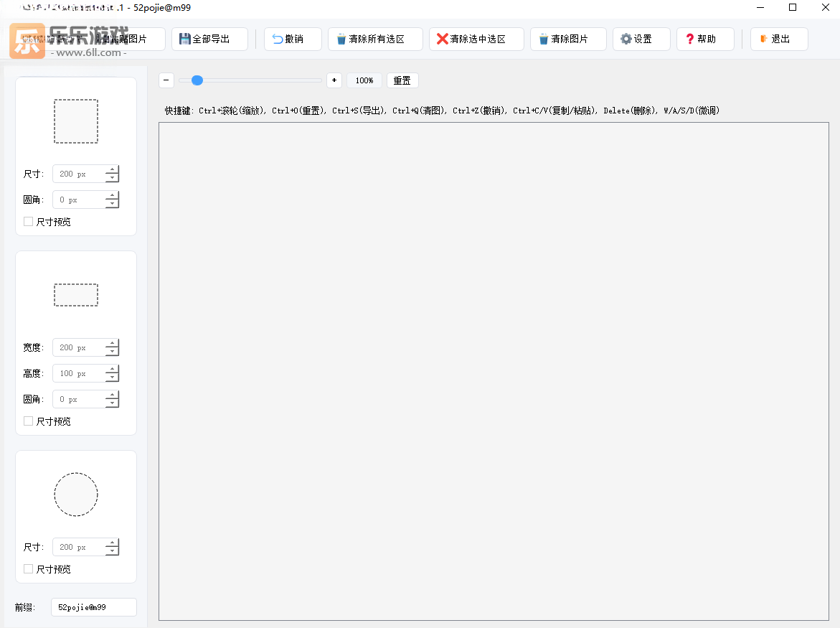Decrease the square 尺寸 with the down arrow
The width and height of the screenshot is (840, 628).
[x=112, y=178]
